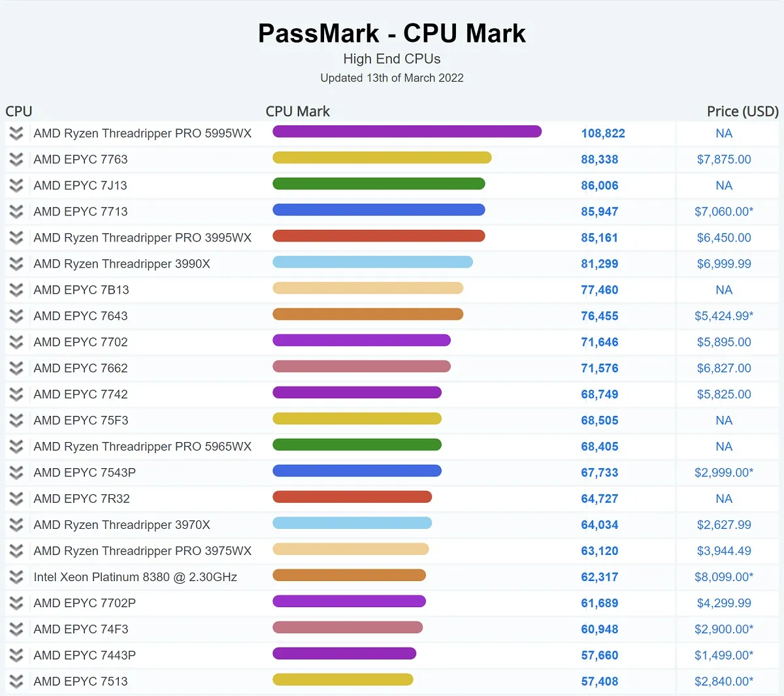
Task: Click the chevron icon for AMD EPYC 7742
Action: click(16, 394)
